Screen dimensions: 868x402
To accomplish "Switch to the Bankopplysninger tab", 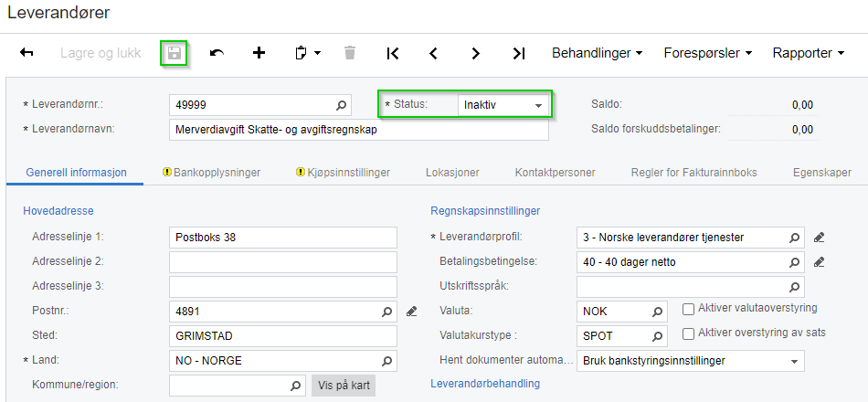I will pyautogui.click(x=217, y=172).
